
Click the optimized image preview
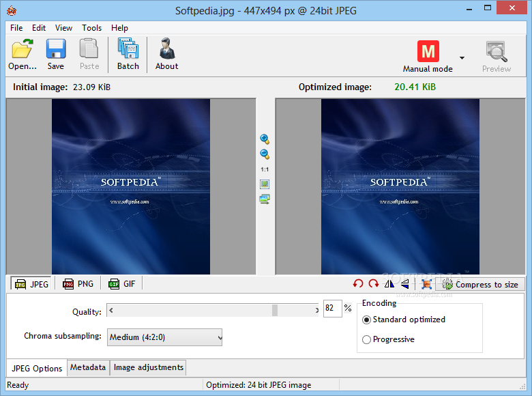(400, 186)
